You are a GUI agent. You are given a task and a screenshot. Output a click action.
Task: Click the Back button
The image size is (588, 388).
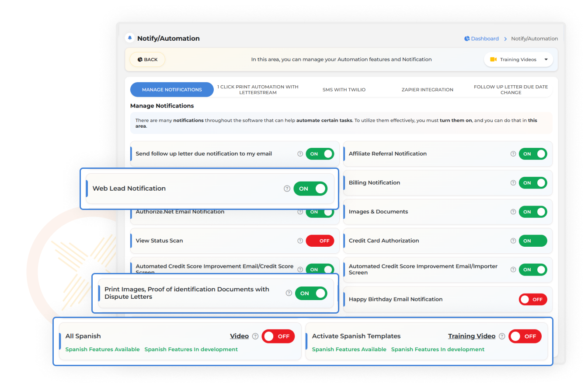coord(147,59)
